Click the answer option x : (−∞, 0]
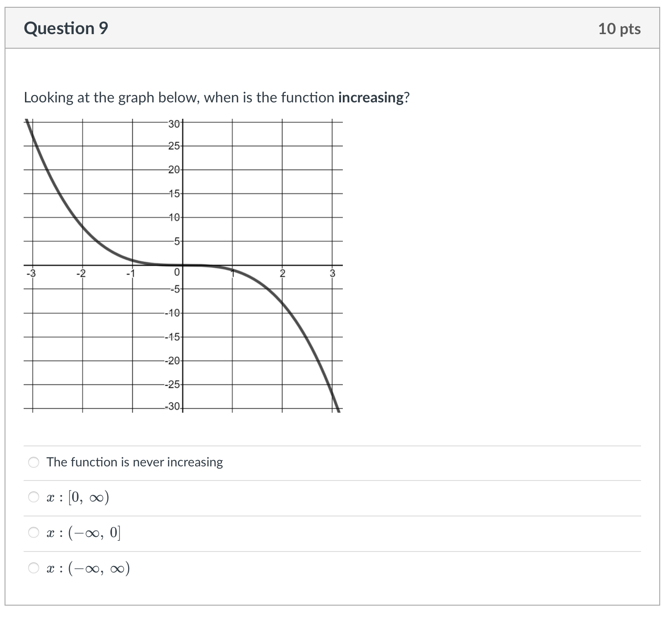The width and height of the screenshot is (672, 617). (x=83, y=532)
